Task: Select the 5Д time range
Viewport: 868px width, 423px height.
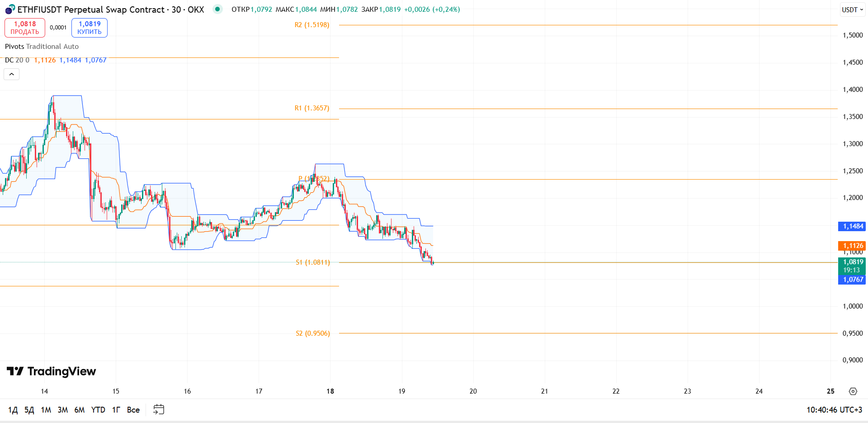Action: click(29, 410)
